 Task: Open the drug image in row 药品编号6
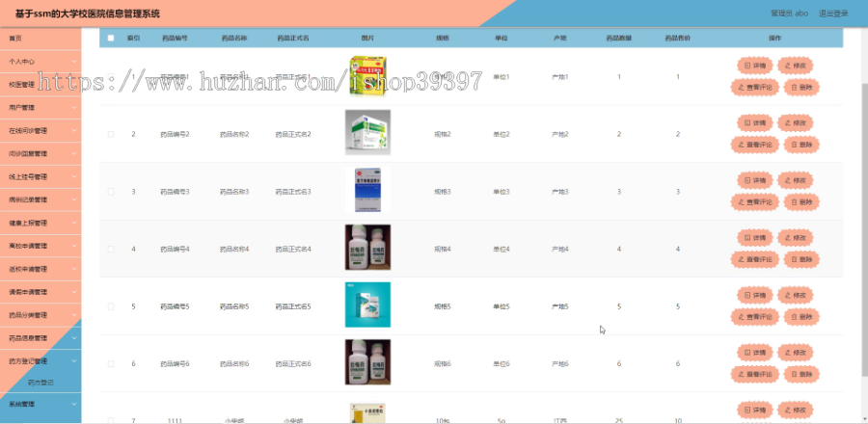[x=367, y=362]
